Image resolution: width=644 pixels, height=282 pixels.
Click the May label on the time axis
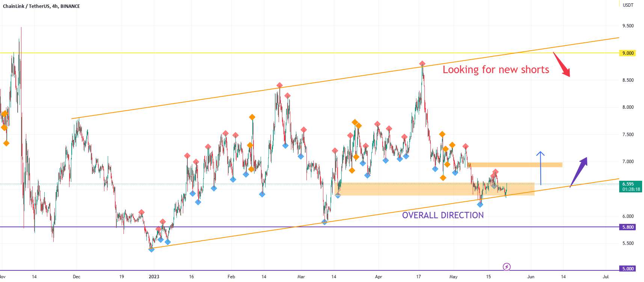pyautogui.click(x=454, y=277)
